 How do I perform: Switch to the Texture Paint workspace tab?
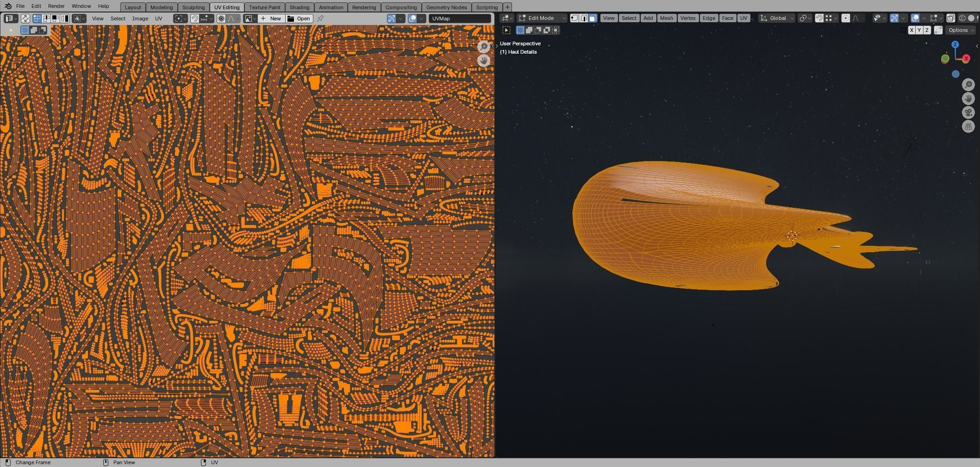point(265,7)
